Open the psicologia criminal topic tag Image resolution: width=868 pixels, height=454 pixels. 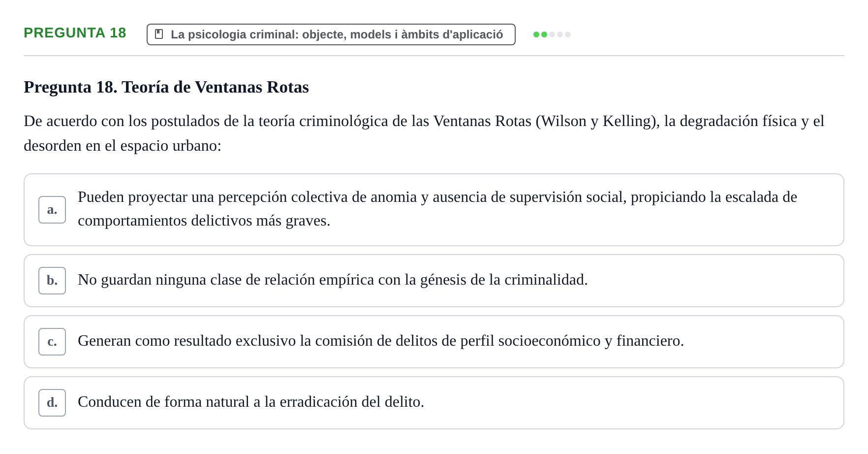pyautogui.click(x=331, y=34)
